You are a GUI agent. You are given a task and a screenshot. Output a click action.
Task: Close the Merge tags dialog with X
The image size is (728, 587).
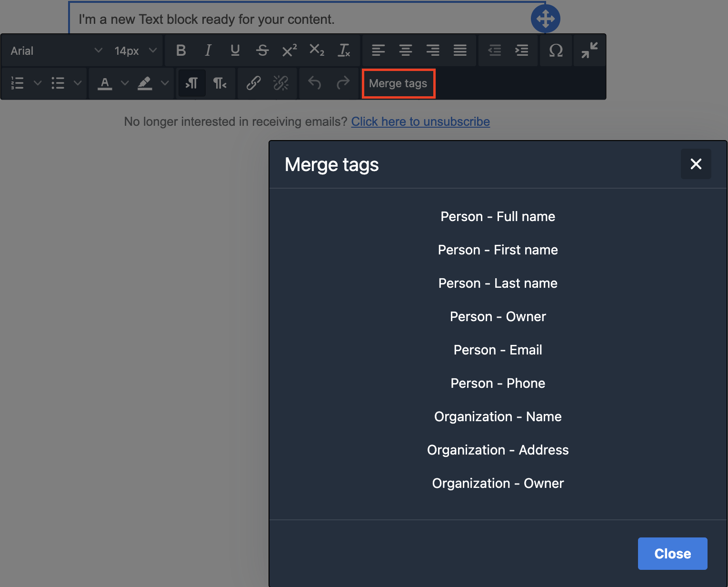(x=696, y=164)
